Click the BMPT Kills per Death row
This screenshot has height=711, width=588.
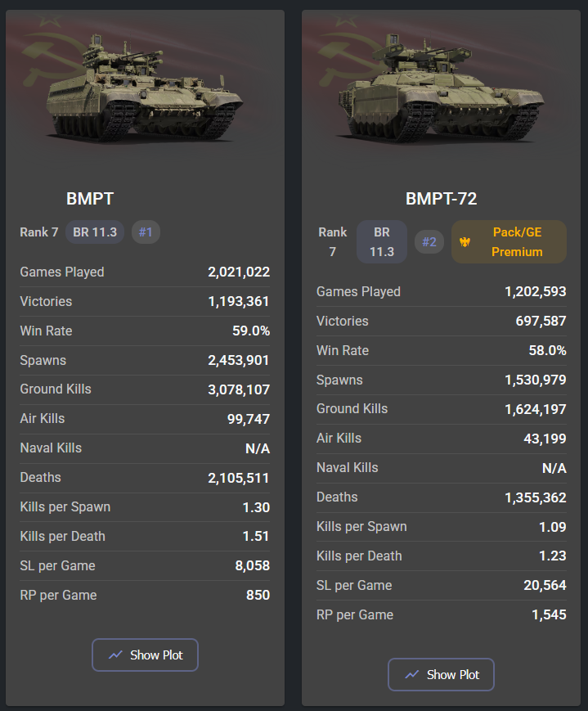(x=145, y=536)
